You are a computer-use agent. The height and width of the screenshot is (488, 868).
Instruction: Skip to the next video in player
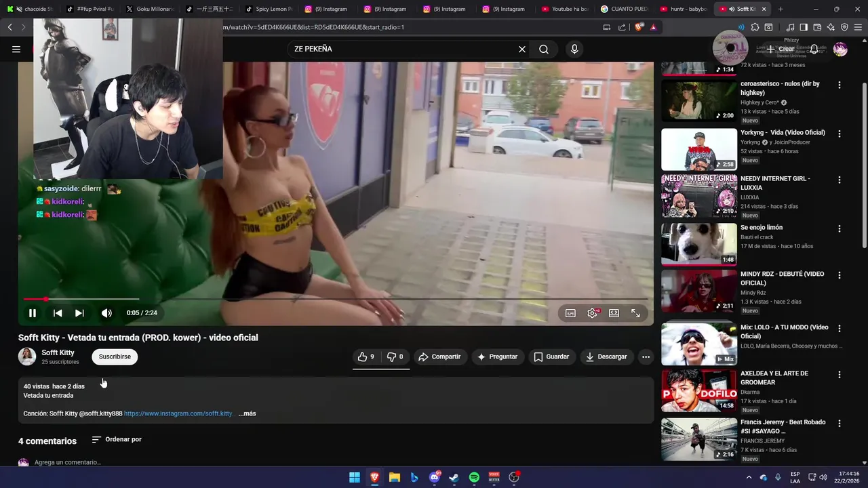(79, 313)
